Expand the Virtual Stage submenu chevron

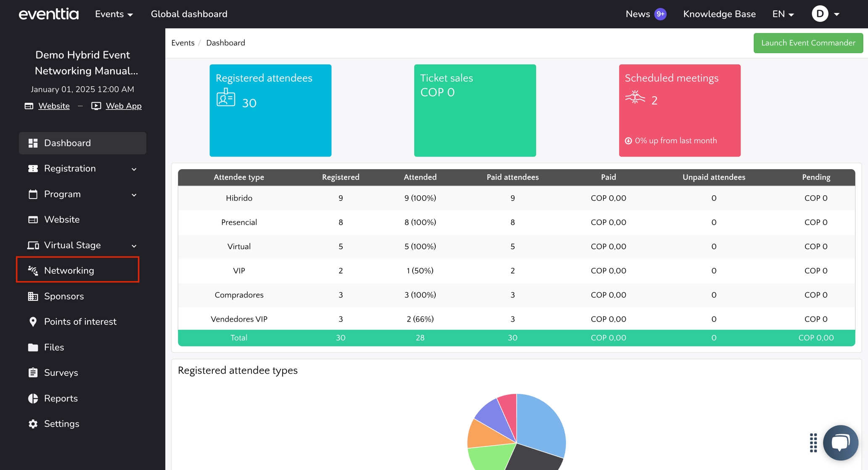click(x=134, y=246)
